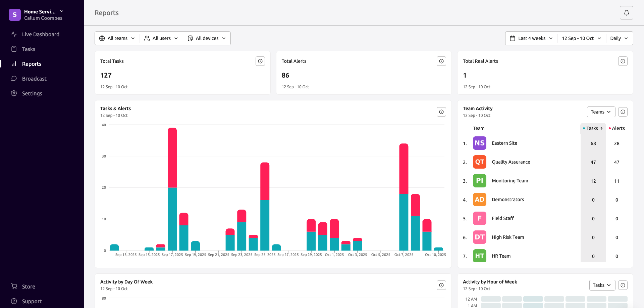Viewport: 644px width, 308px height.
Task: Open the All users filter dropdown
Action: (161, 38)
